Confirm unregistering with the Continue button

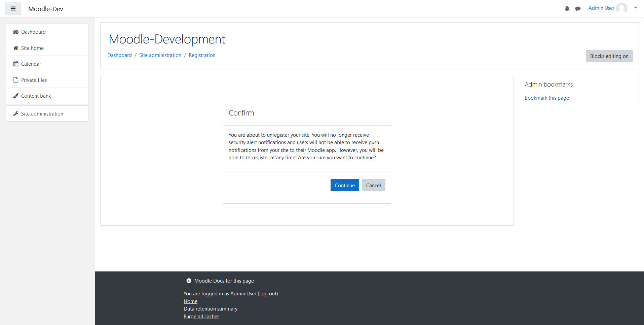(345, 185)
